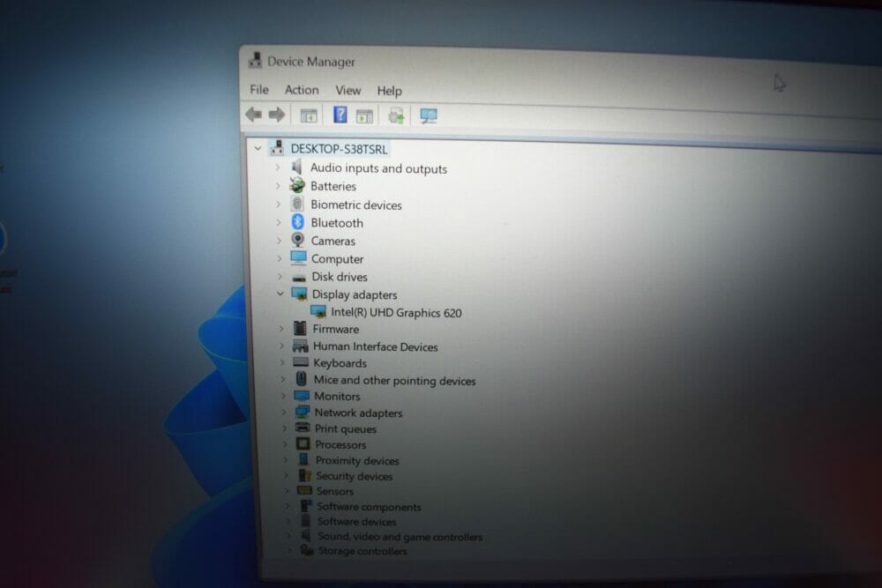Click the Update device driver toolbar icon

(x=397, y=116)
